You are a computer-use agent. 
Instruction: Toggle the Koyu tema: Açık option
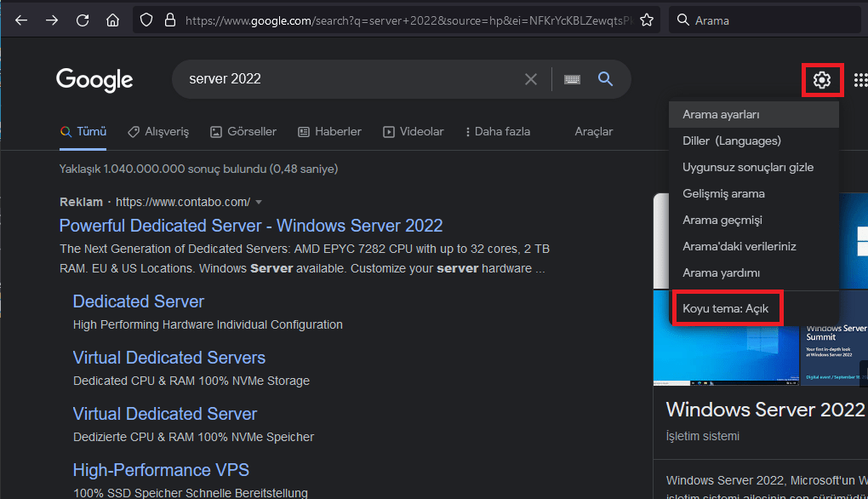tap(725, 308)
